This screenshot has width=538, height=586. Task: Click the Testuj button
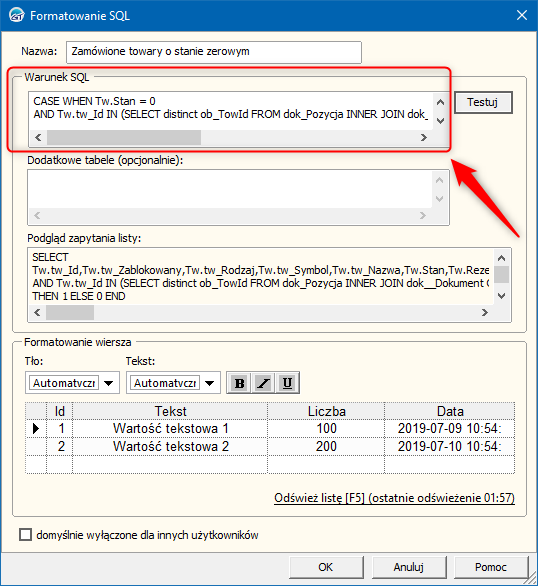pyautogui.click(x=483, y=102)
